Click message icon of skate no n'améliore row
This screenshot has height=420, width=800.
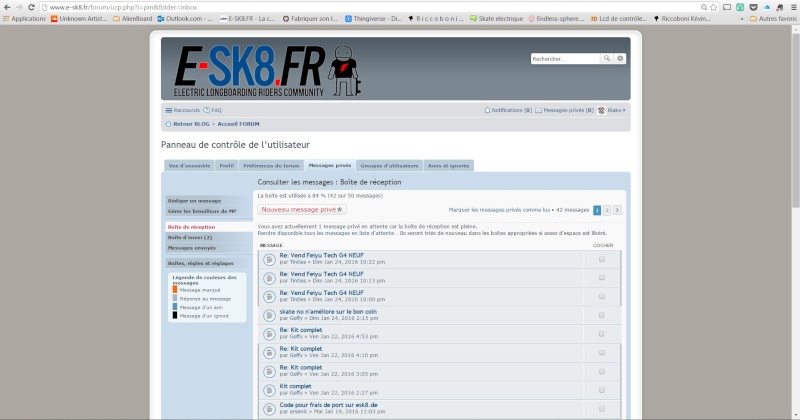click(x=269, y=315)
